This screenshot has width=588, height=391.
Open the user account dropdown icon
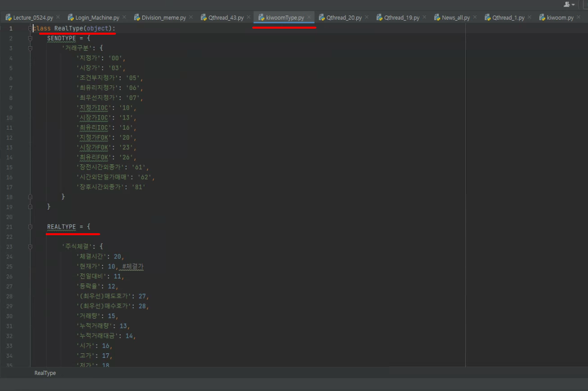(569, 5)
